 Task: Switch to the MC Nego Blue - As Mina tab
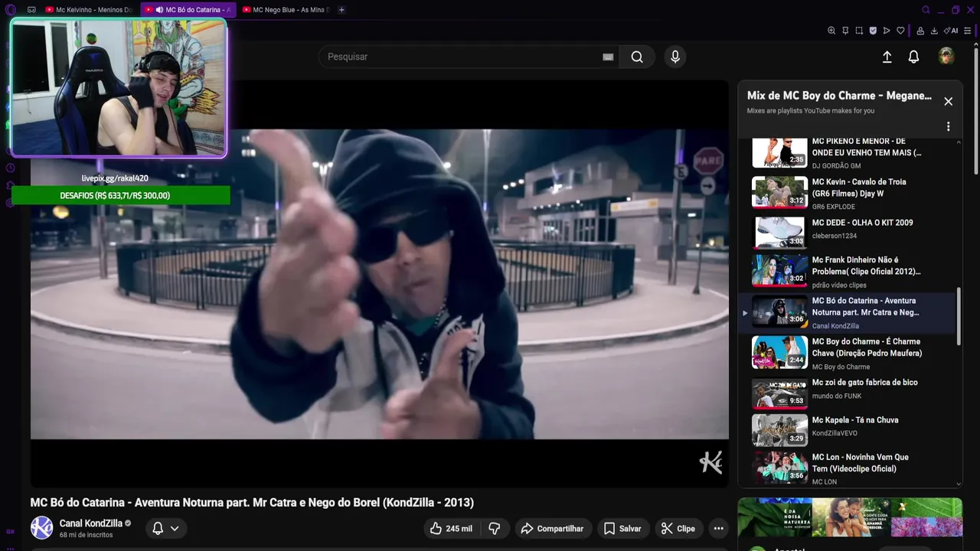[x=286, y=10]
